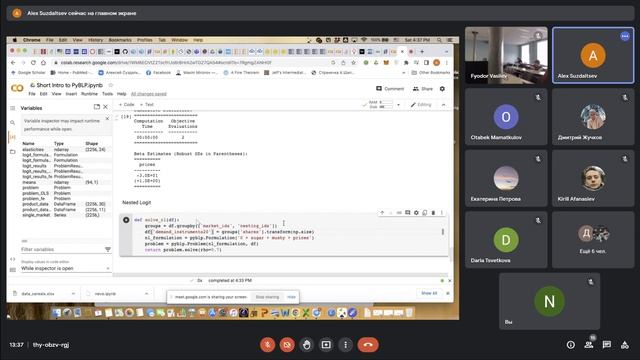Screen dimensions: 640x360
Task: Copy link to cell icon
Action: (399, 213)
